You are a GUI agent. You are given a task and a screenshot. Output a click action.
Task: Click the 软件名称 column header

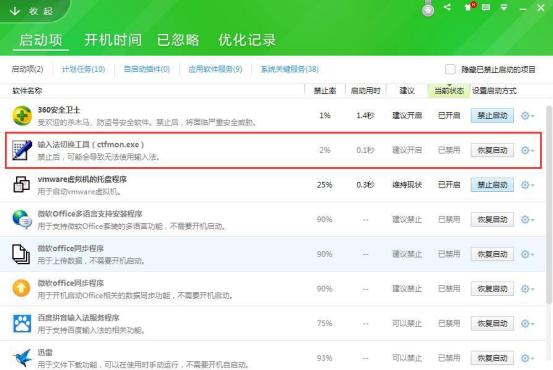(27, 91)
